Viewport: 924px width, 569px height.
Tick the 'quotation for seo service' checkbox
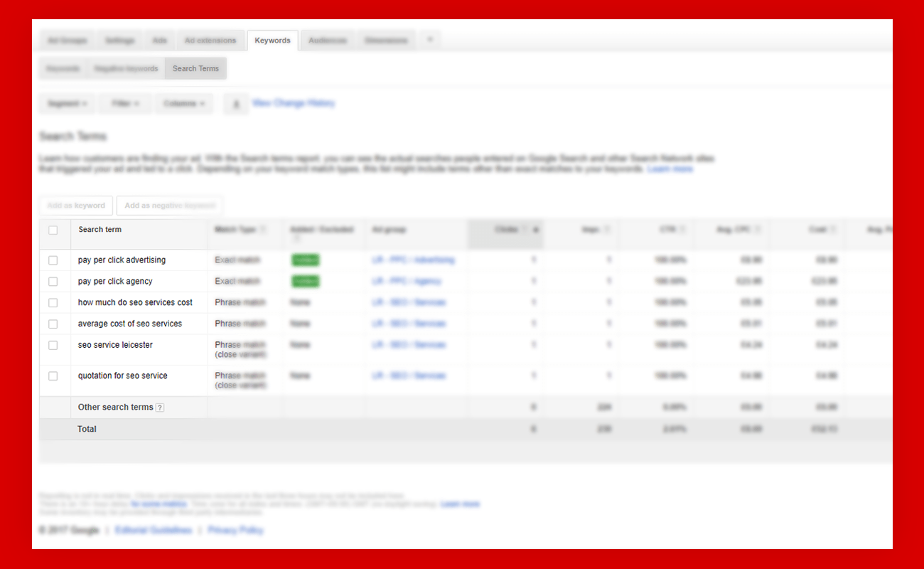click(53, 376)
